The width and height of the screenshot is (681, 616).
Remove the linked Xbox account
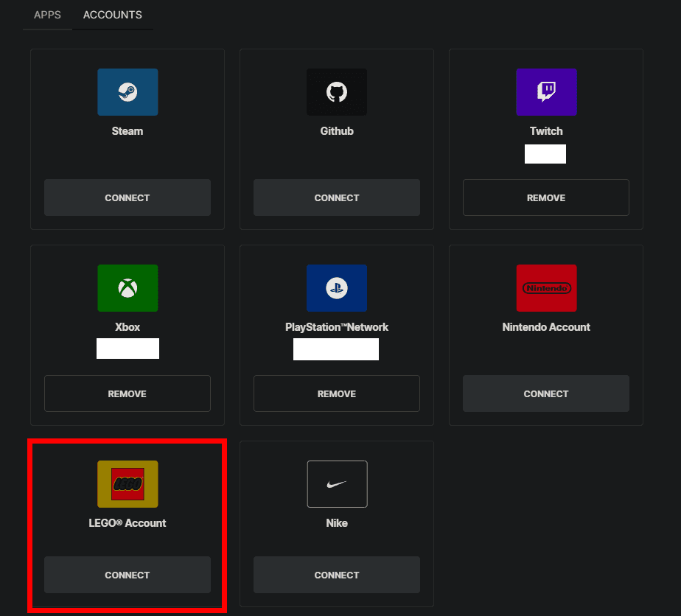128,393
